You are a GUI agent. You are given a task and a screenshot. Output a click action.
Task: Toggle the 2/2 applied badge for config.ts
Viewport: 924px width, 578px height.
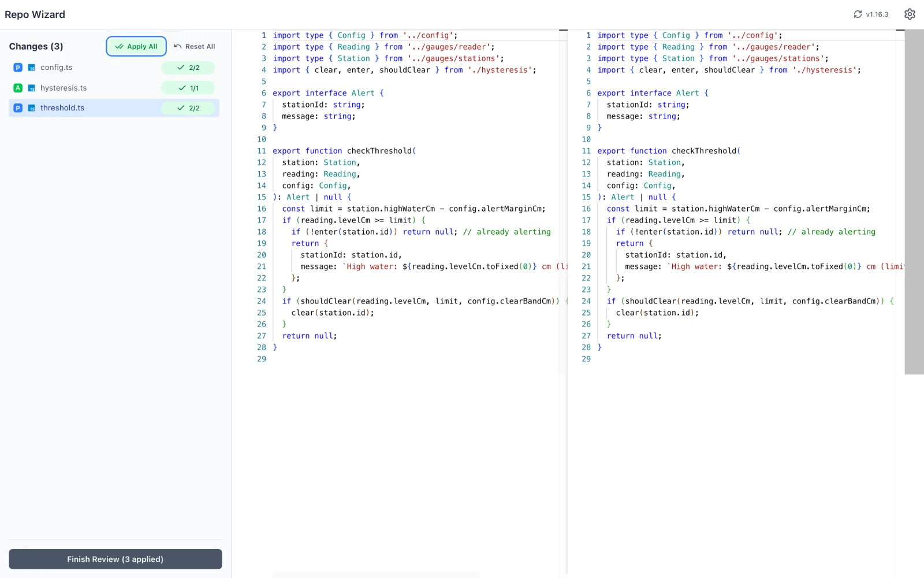pos(188,68)
